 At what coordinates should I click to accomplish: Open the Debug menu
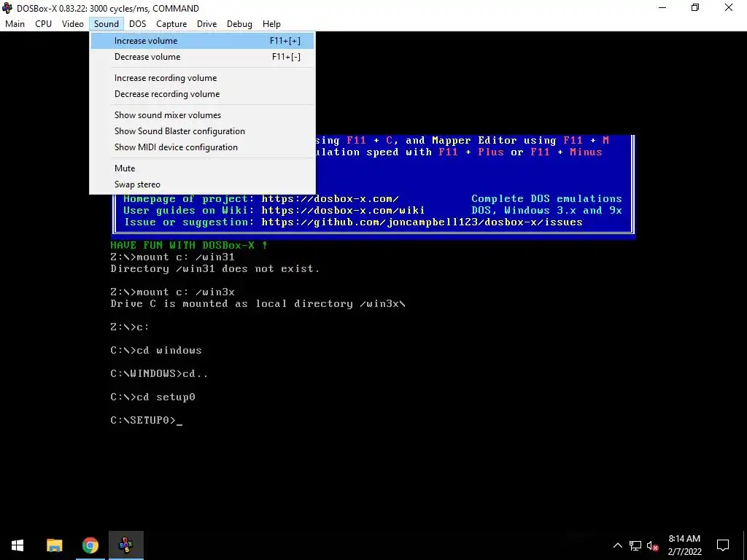click(239, 24)
